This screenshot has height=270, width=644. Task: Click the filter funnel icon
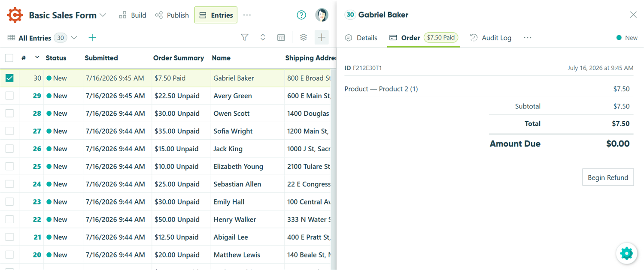(x=245, y=38)
